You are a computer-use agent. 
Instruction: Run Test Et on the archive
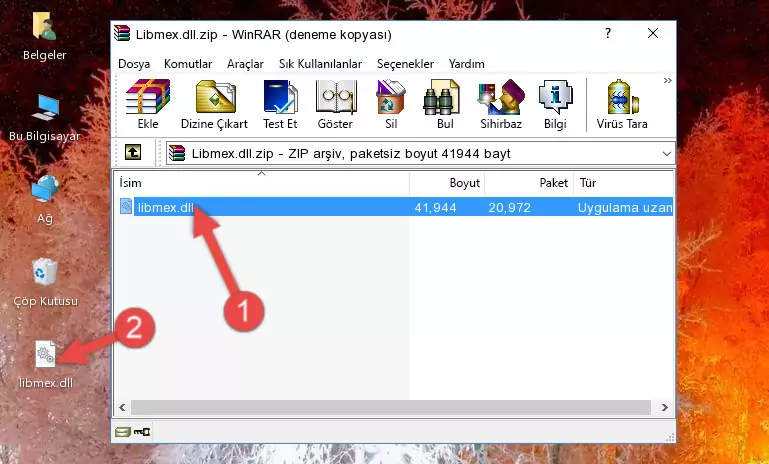(280, 104)
